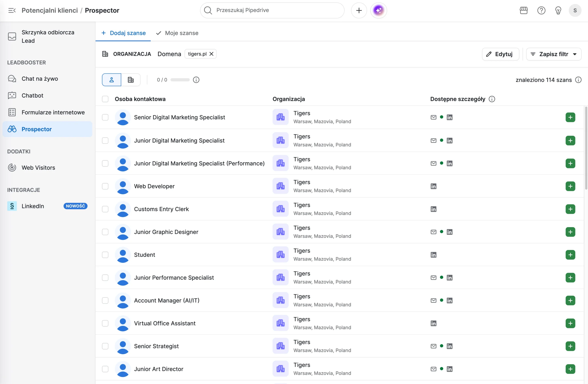Check the Junior Graphic Designer row
588x384 pixels.
point(105,232)
